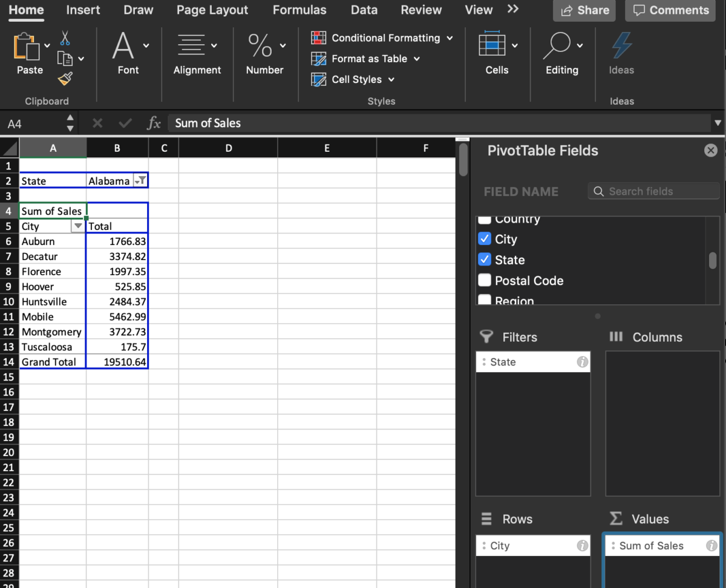Open the Comments panel
The width and height of the screenshot is (726, 588).
coord(670,10)
